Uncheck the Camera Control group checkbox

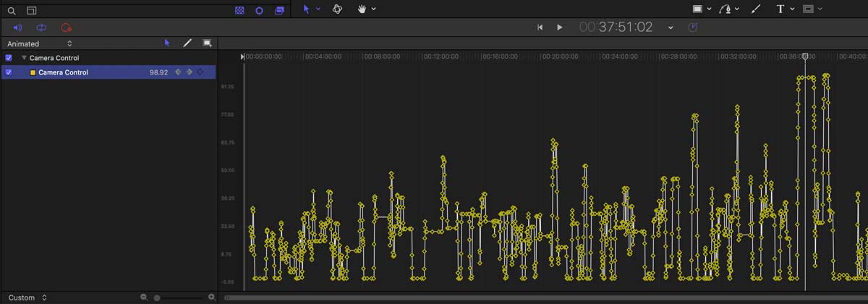coord(9,58)
